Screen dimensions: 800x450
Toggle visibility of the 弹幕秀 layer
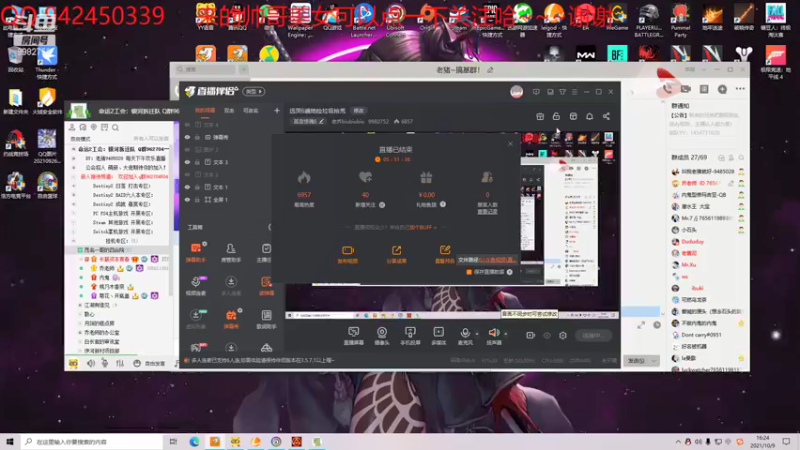187,137
